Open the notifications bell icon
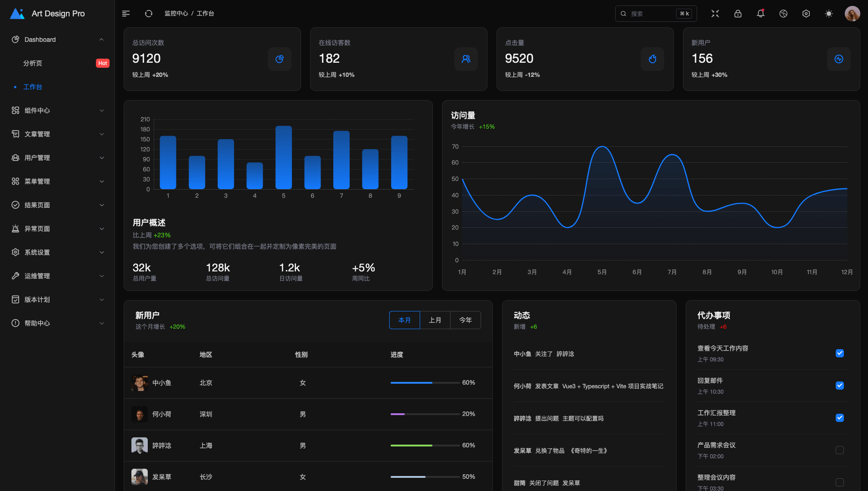868x491 pixels. click(760, 14)
